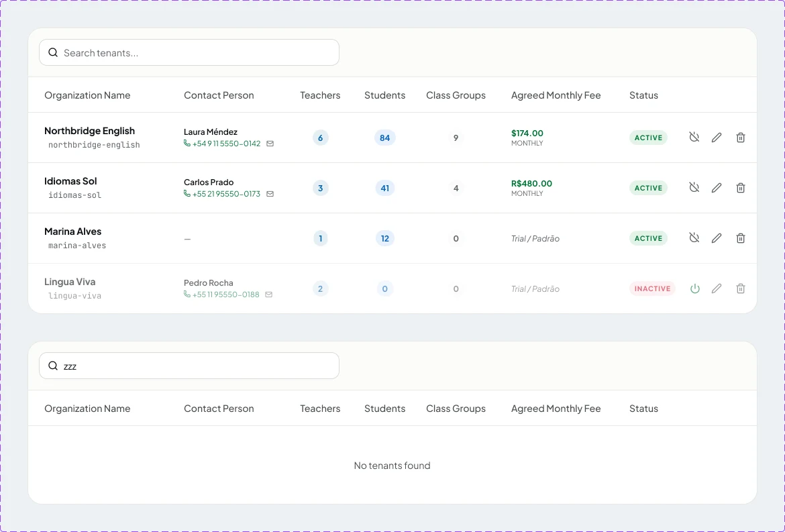
Task: Select the 'Lingua Viva' organization name
Action: point(70,282)
